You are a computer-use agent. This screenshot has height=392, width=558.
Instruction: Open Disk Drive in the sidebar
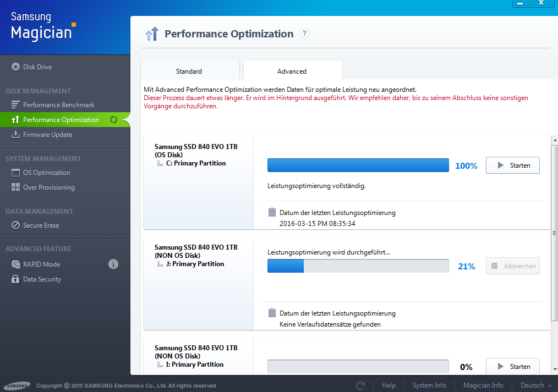[x=37, y=67]
